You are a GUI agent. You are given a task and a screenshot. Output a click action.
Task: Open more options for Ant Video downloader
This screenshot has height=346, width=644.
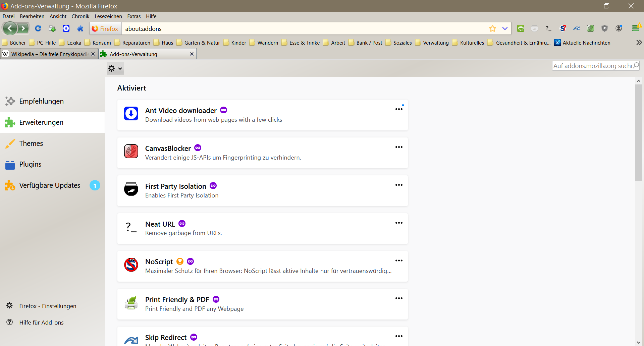tap(399, 109)
